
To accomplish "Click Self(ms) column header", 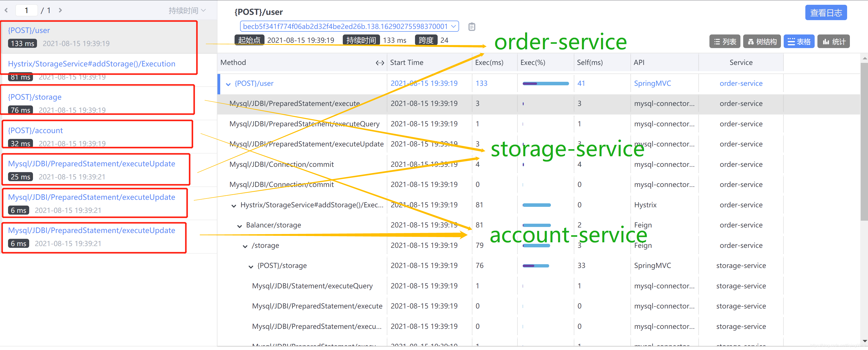I will (x=590, y=62).
